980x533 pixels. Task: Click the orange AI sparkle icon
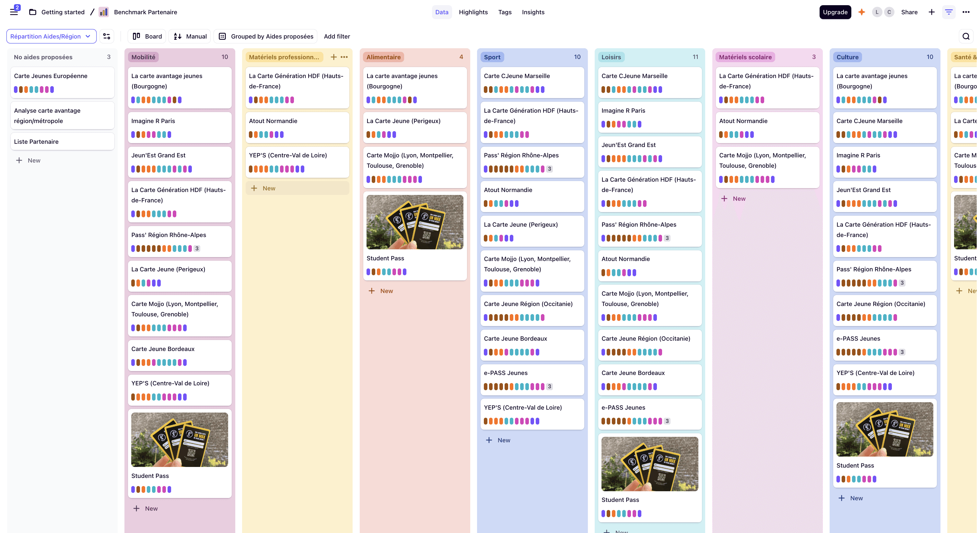[x=862, y=12]
